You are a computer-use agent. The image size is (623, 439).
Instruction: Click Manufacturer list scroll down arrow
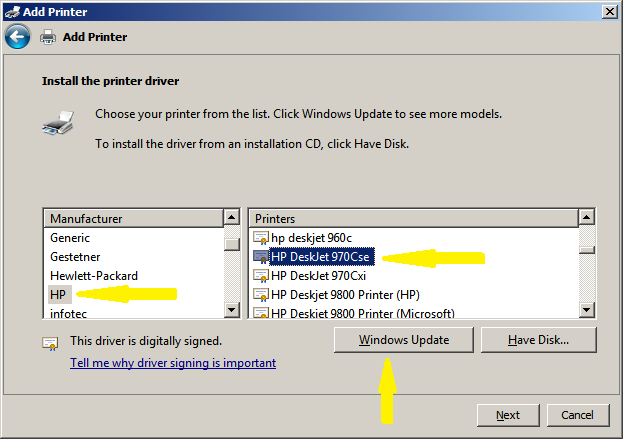(x=232, y=309)
